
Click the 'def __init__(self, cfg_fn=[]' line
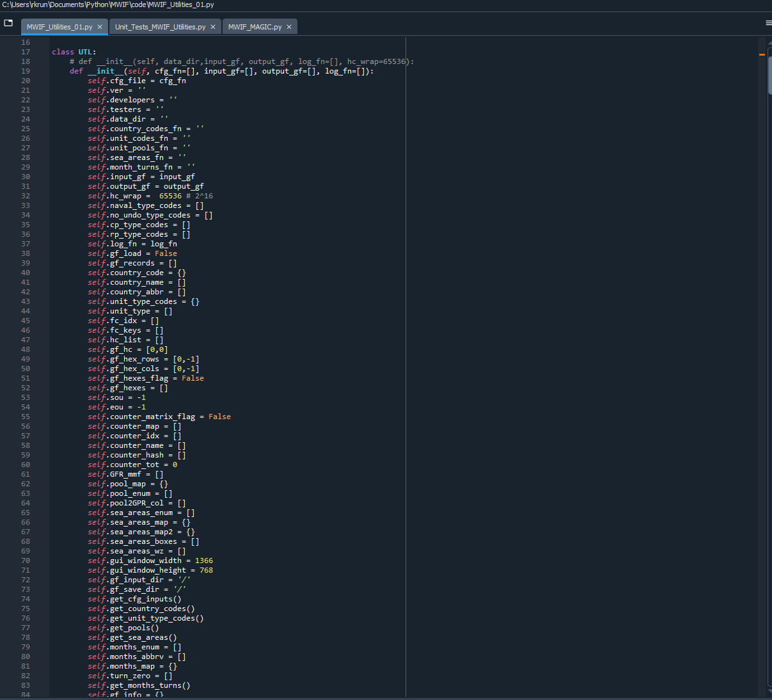click(222, 71)
